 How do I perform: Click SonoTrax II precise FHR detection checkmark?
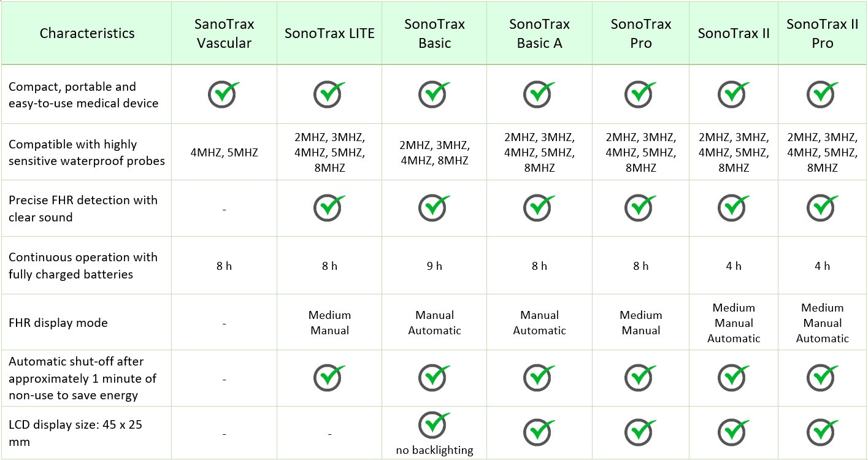pyautogui.click(x=733, y=208)
